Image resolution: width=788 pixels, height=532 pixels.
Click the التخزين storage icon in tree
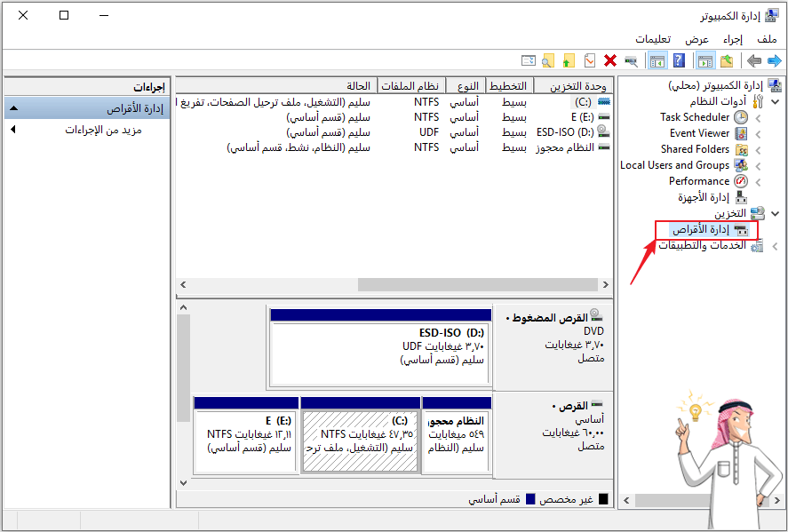click(x=757, y=213)
